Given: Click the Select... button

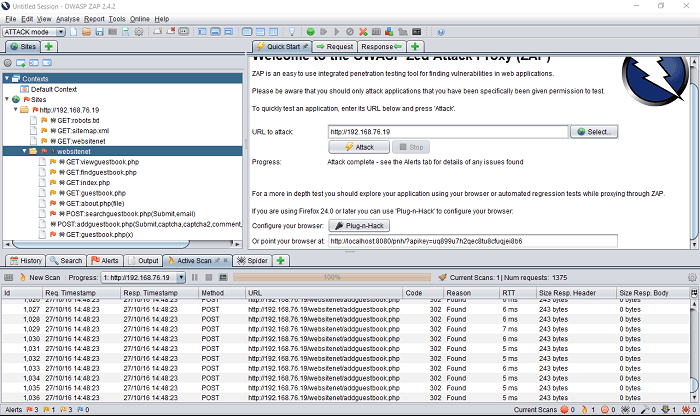Looking at the screenshot, I should (594, 132).
